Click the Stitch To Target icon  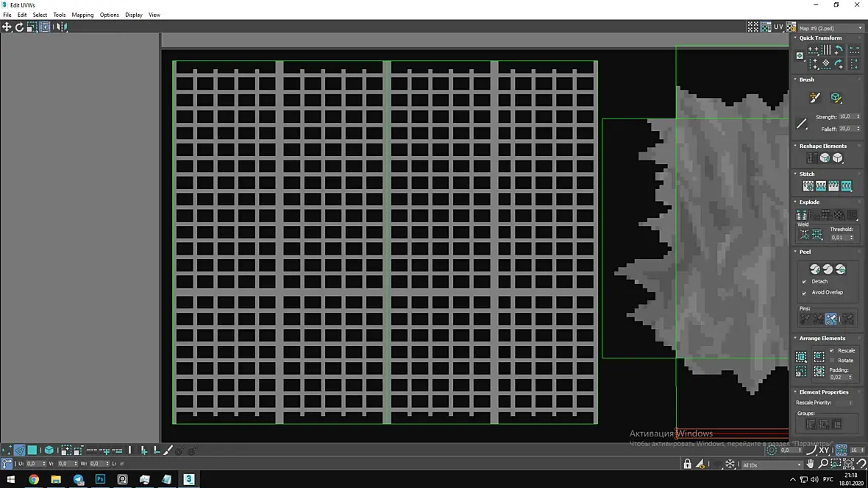(808, 186)
